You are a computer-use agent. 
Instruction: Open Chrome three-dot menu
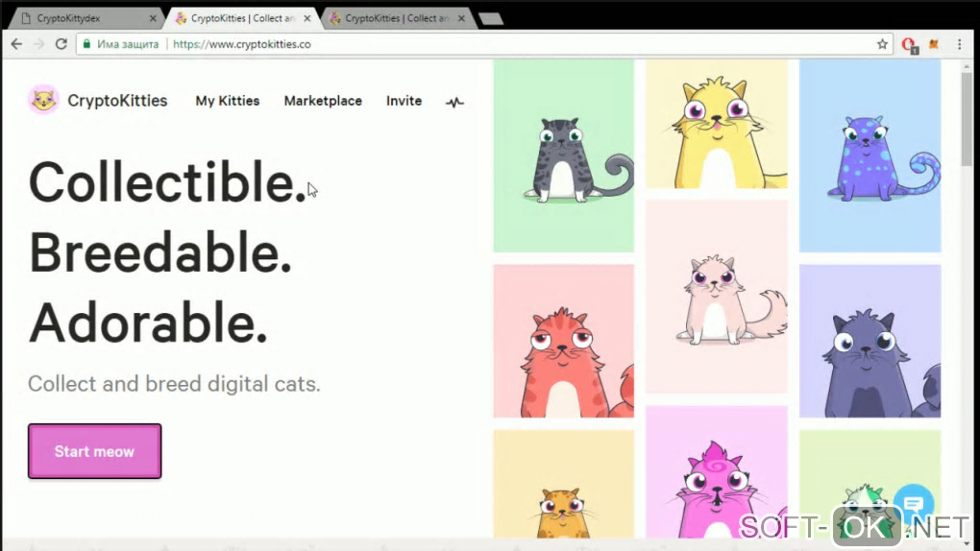(960, 44)
